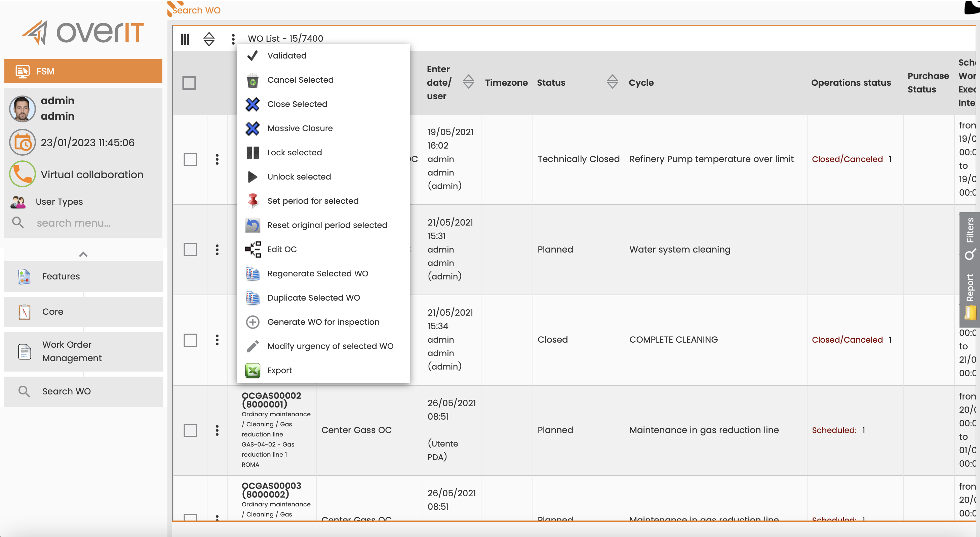The image size is (980, 537).
Task: Click the admin user avatar photo
Action: click(x=23, y=109)
